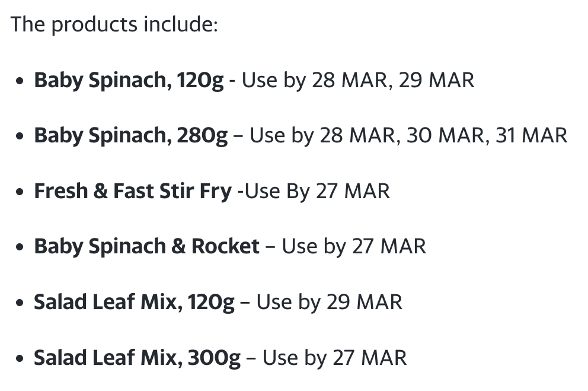Image resolution: width=588 pixels, height=391 pixels.
Task: Click the 'The products include:' heading text
Action: [x=114, y=25]
